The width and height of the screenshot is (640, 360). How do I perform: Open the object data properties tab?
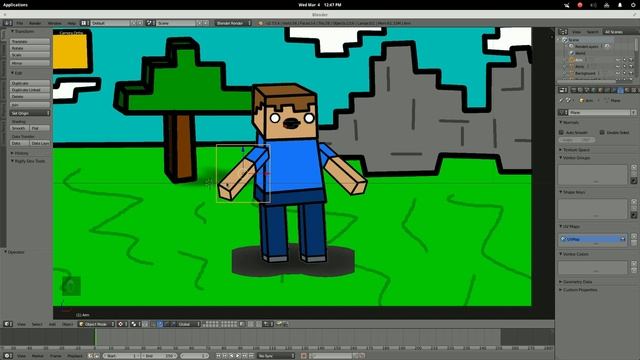coord(621,90)
